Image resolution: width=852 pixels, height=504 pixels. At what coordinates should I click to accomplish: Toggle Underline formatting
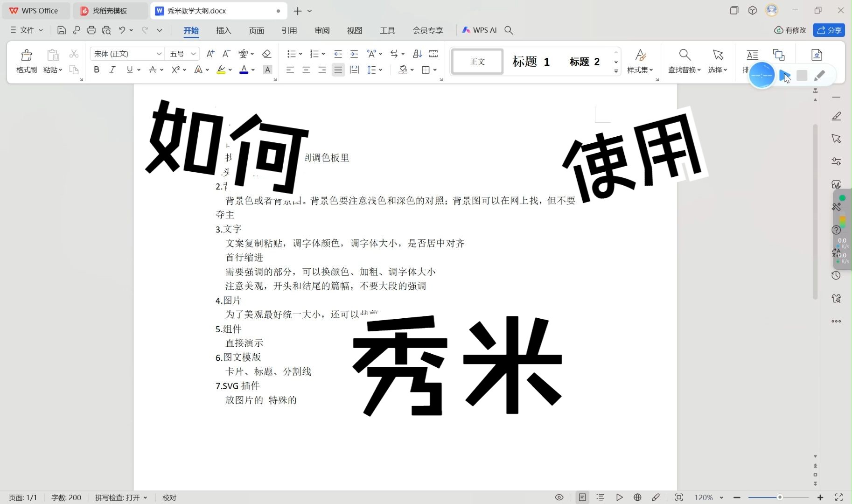[x=129, y=70]
